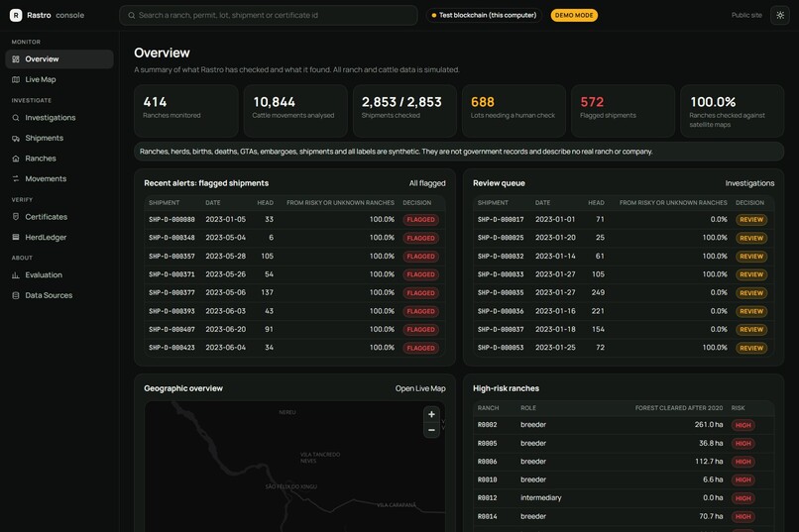Screen dimensions: 799x532
Task: Click the Overview grid icon in sidebar
Action: tap(16, 59)
